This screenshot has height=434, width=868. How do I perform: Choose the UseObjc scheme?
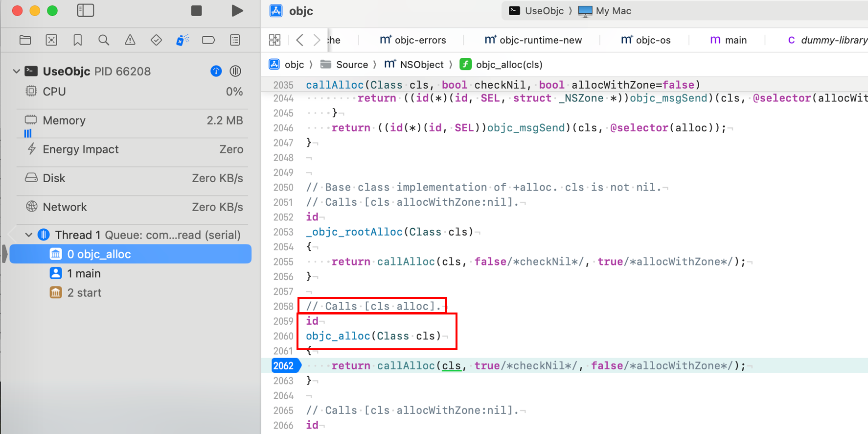536,11
